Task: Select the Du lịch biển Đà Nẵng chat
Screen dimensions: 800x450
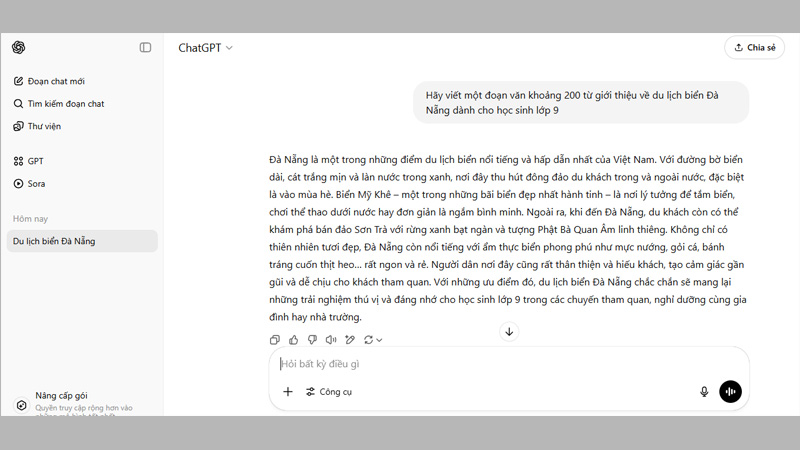Action: (x=82, y=241)
